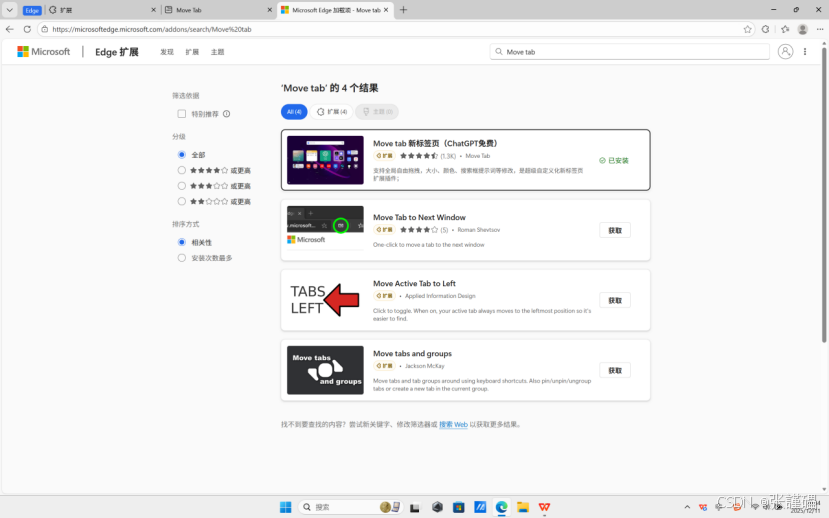The width and height of the screenshot is (829, 518).
Task: Launch WPS Office from the taskbar
Action: click(x=544, y=507)
